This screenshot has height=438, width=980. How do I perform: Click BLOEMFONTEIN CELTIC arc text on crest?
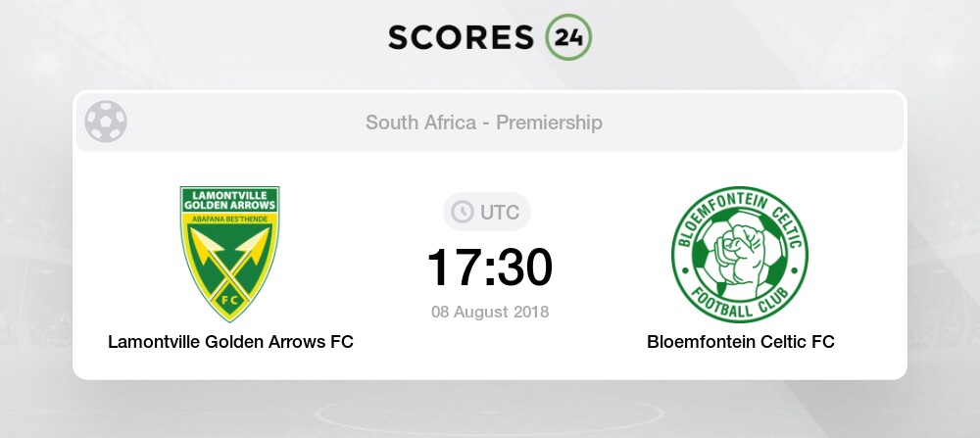tap(740, 216)
